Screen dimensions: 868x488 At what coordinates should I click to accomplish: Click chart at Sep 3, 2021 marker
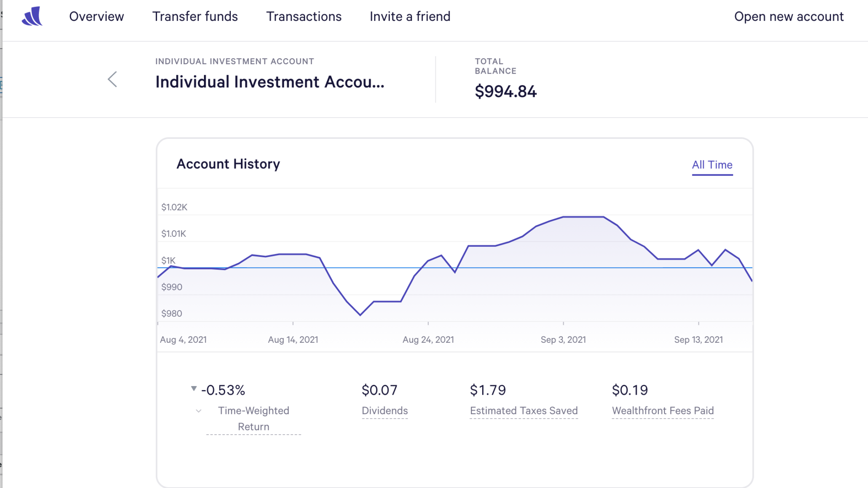(563, 217)
